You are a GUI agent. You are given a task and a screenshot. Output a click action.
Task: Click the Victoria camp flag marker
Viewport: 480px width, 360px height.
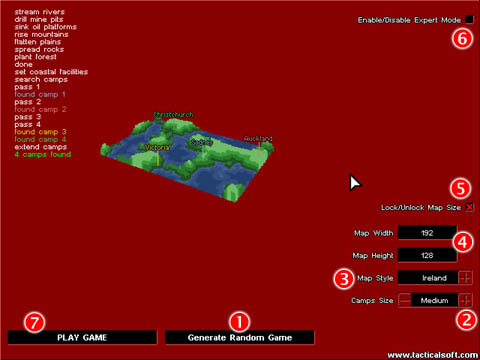click(x=158, y=159)
